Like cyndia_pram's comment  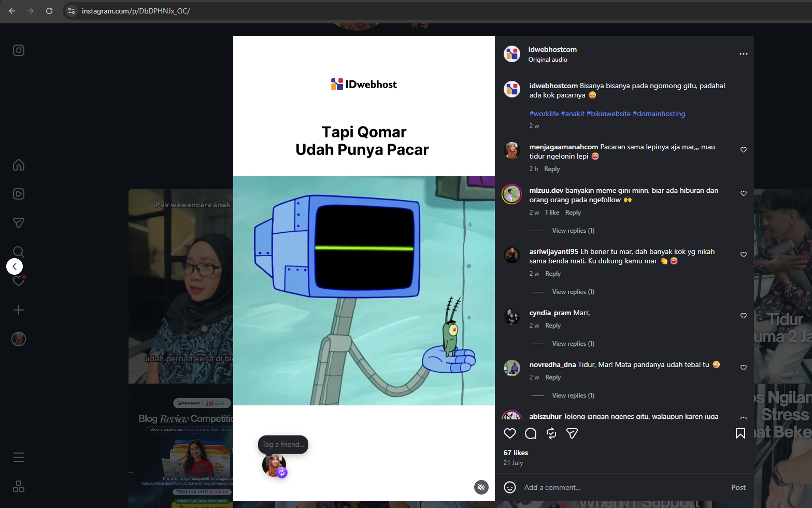coord(744,316)
